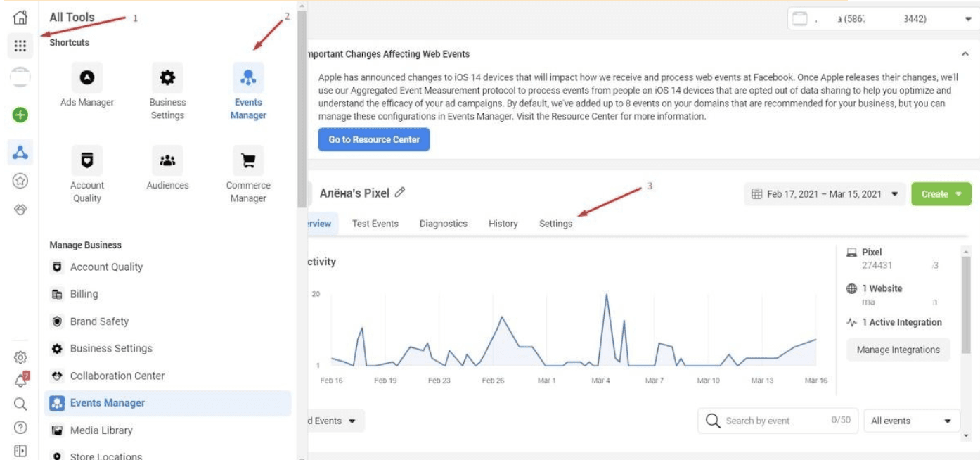Select Collaboration Center in the list

click(x=167, y=376)
